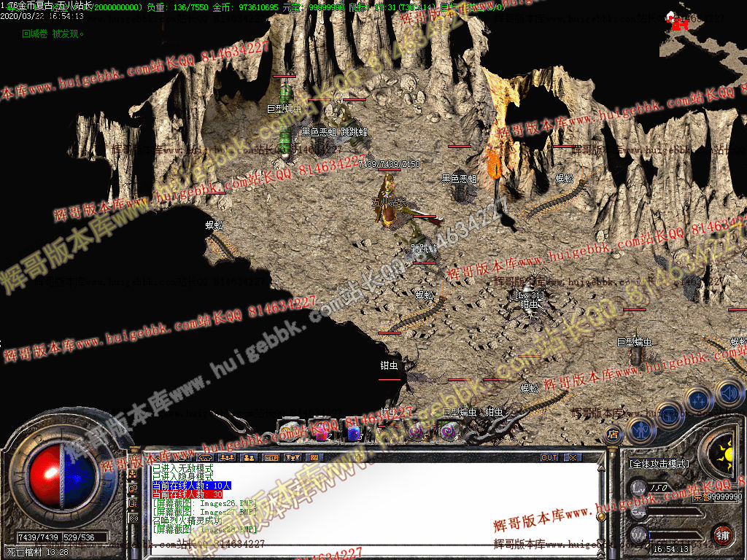Click the HELP button on chat toolbar

click(x=271, y=458)
